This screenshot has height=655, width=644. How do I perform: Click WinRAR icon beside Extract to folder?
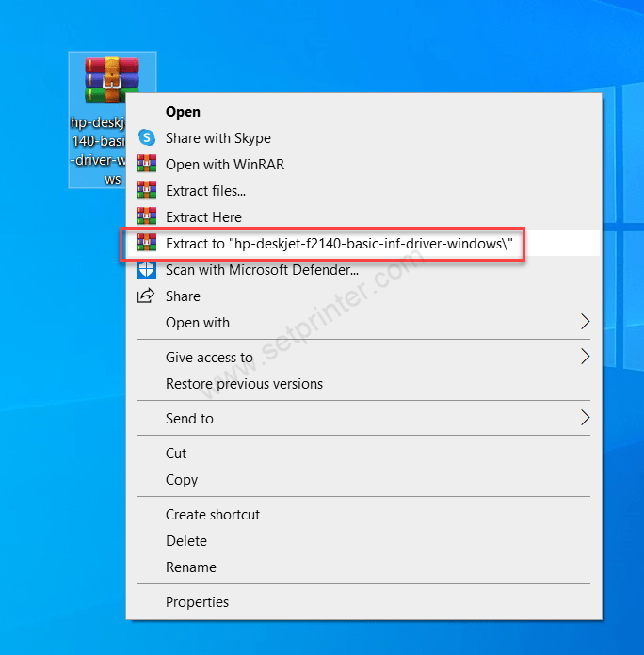(x=147, y=242)
